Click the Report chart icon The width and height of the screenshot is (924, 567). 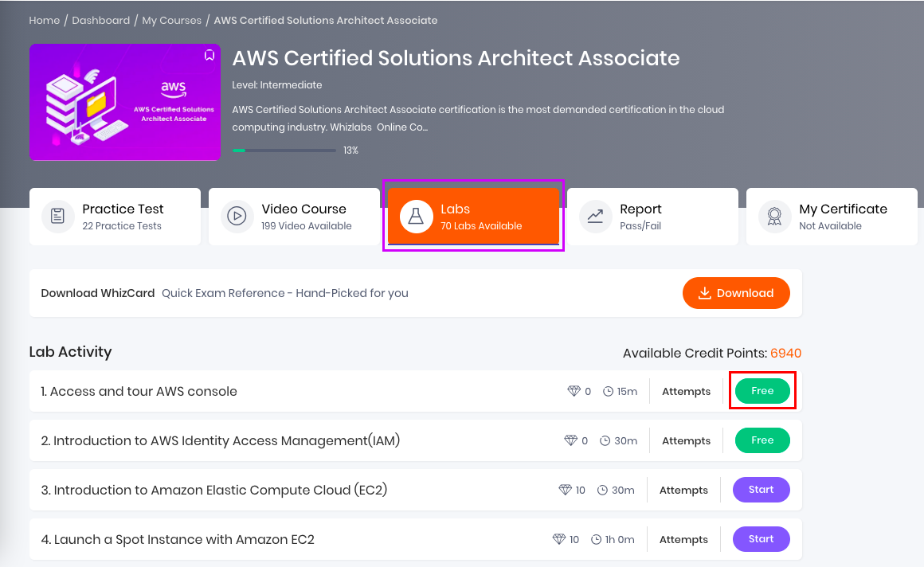tap(595, 217)
